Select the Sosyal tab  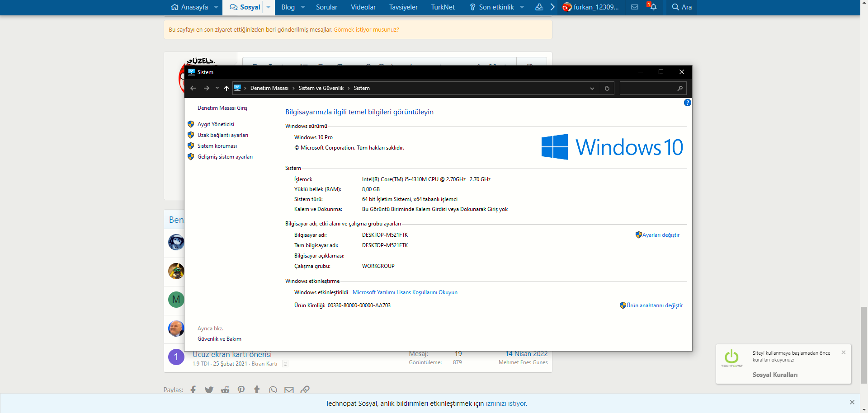pyautogui.click(x=245, y=7)
